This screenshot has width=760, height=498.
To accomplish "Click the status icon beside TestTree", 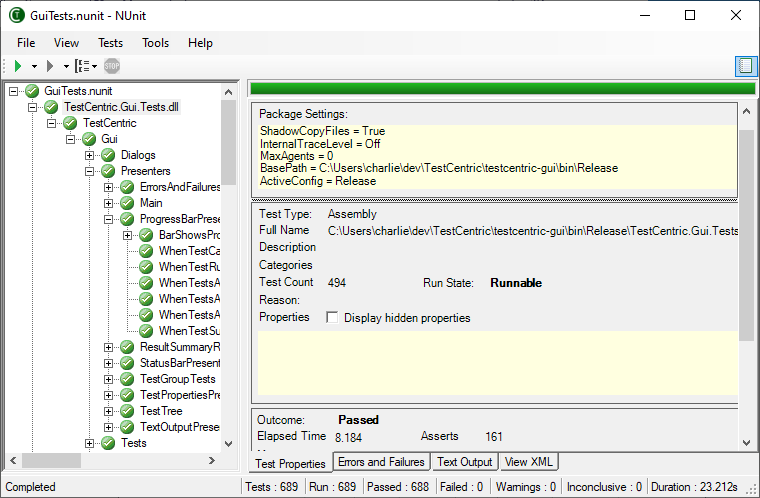I will (128, 411).
